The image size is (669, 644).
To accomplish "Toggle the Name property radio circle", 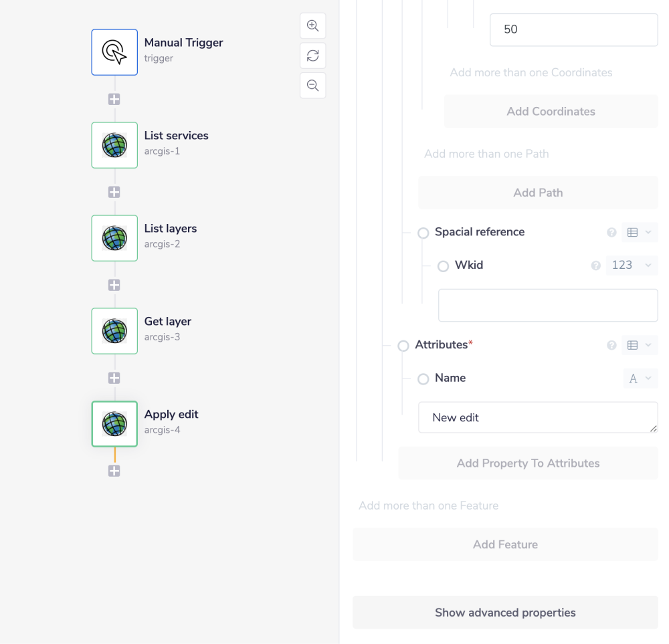I will [x=423, y=379].
